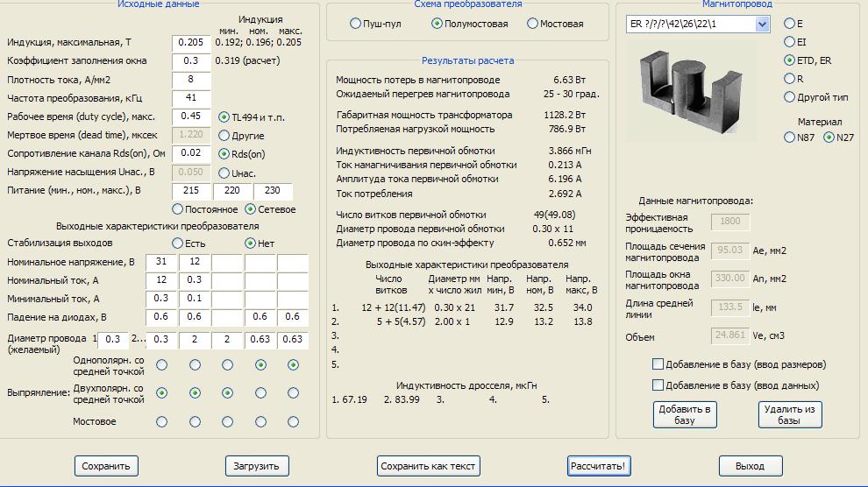Select N87 core material
Screen dimensions: 868x487
tap(790, 138)
